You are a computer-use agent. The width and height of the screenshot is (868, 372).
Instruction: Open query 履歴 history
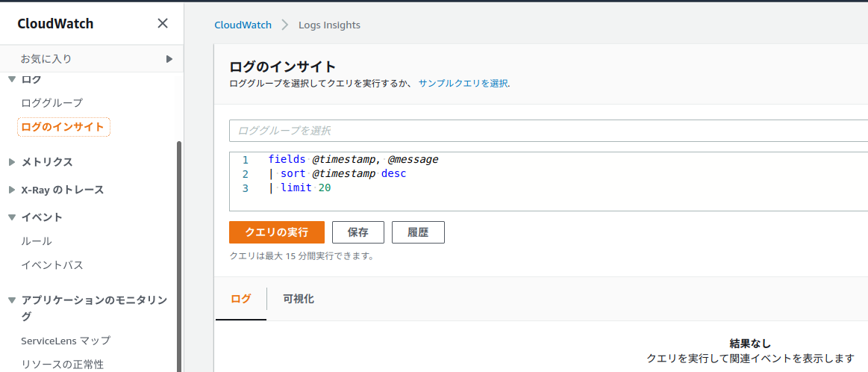[x=418, y=232]
